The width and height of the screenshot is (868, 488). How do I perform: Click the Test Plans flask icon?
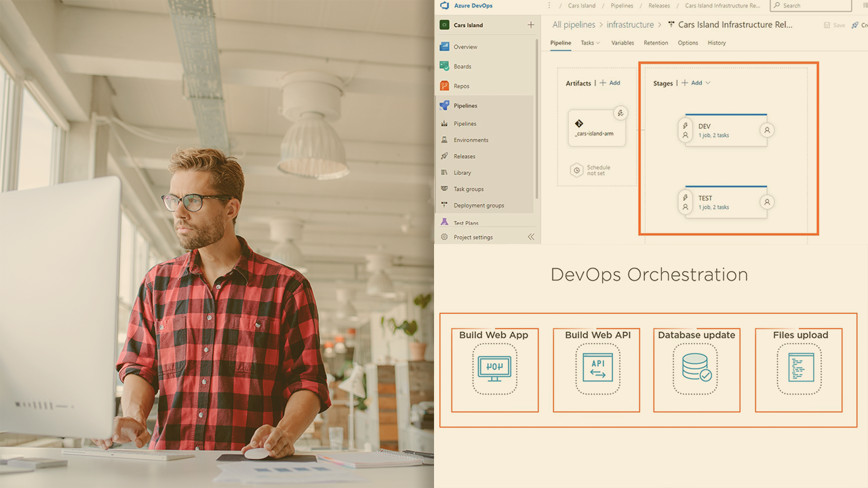coord(444,222)
